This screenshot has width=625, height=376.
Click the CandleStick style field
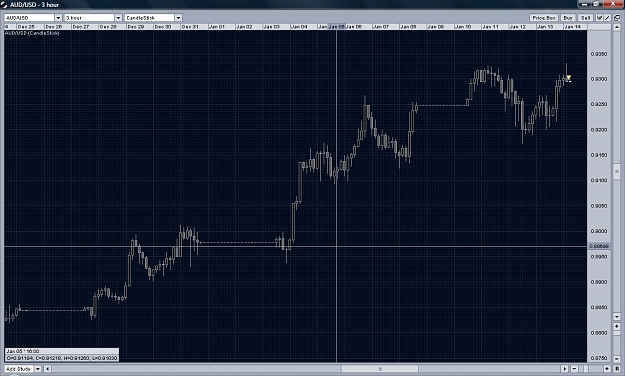(150, 18)
